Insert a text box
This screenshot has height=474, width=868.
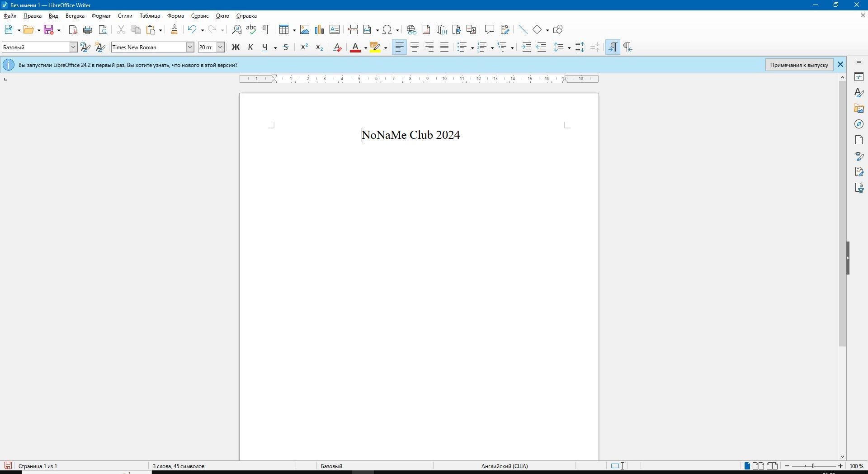(335, 30)
